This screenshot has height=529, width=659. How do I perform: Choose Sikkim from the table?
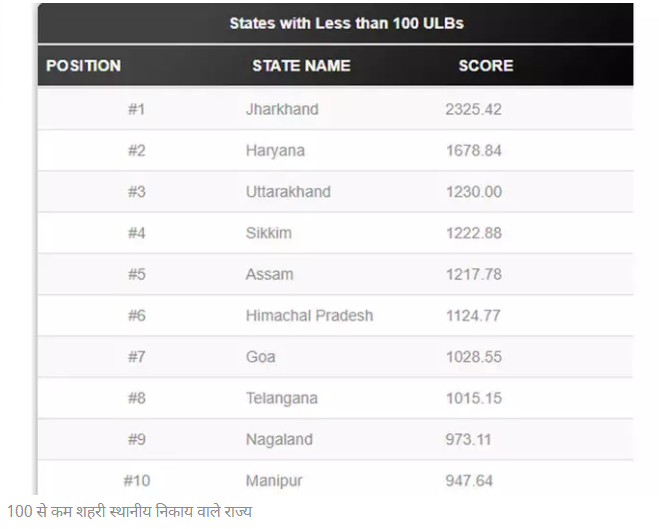pyautogui.click(x=269, y=233)
